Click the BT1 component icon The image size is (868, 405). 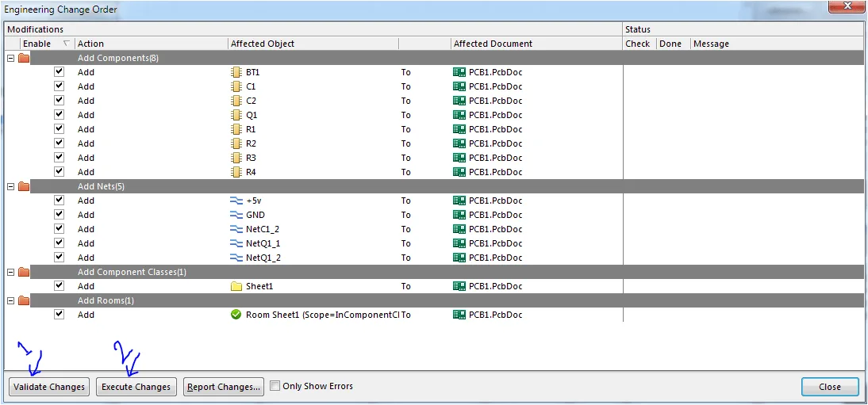[236, 72]
